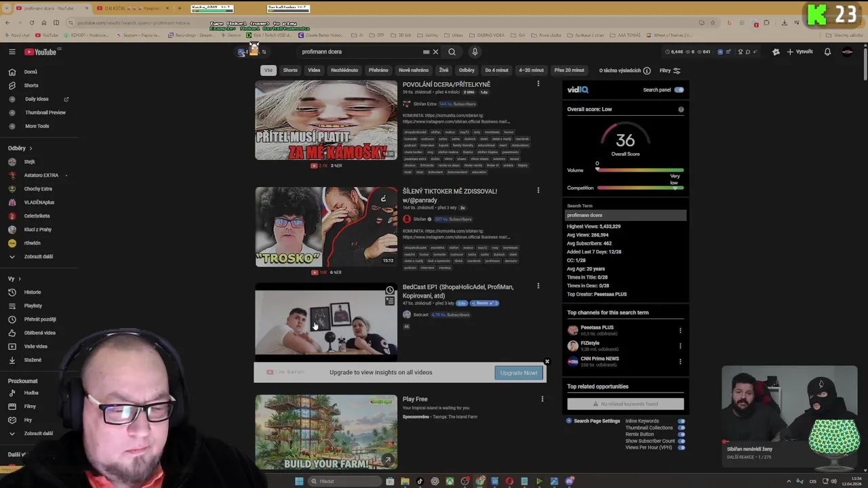Open the VLADÉNAplus subscription
The image size is (868, 488).
point(38,203)
